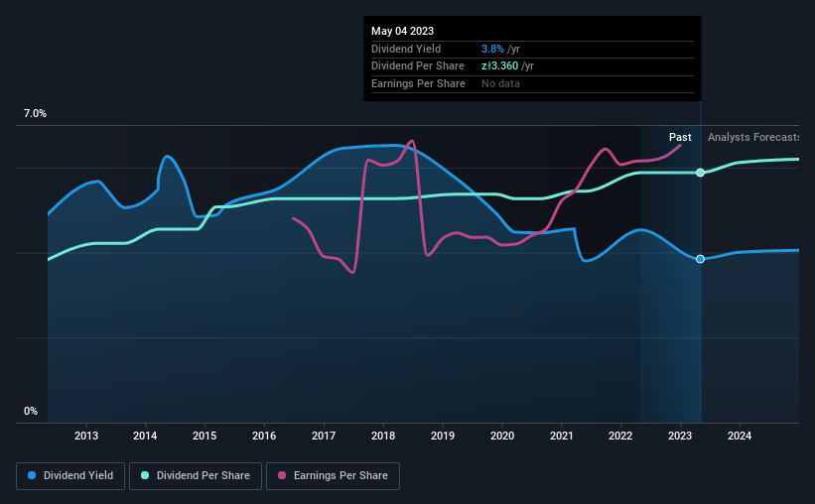Click the Past region label
The height and width of the screenshot is (504, 815).
(x=680, y=137)
